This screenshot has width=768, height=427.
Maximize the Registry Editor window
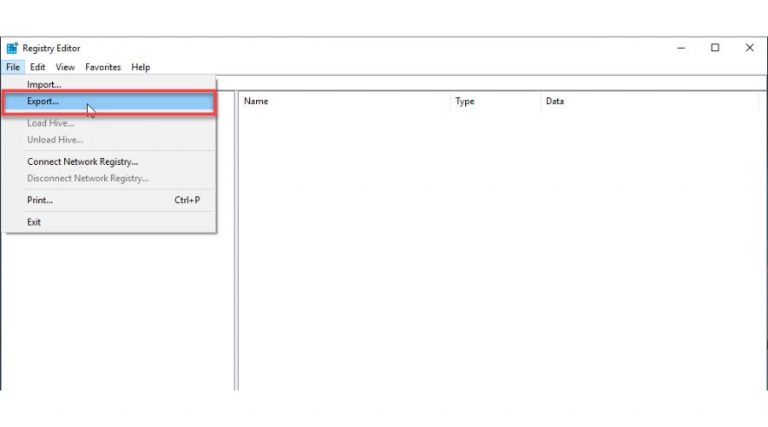click(x=715, y=48)
